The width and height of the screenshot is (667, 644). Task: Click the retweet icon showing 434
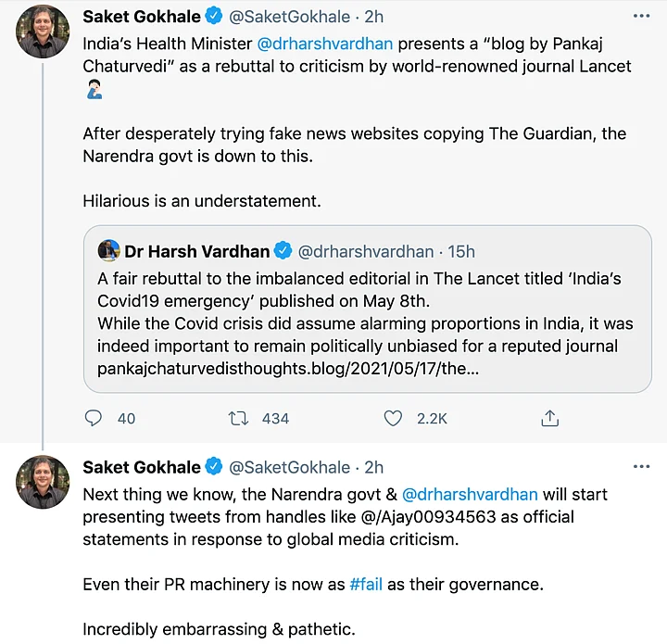238,418
